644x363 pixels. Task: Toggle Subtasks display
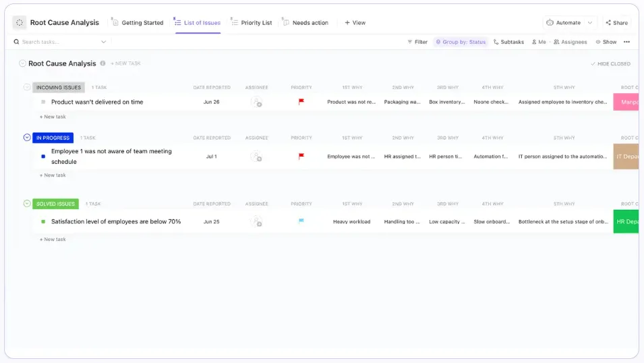508,42
